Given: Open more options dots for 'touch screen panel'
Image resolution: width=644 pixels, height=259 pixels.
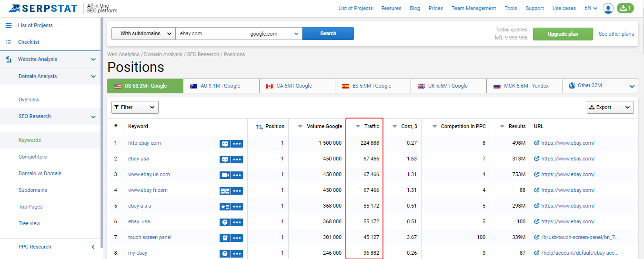Looking at the screenshot, I should point(237,238).
